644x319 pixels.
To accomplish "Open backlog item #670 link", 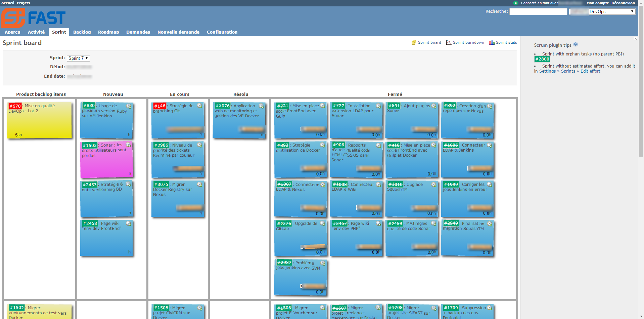I will coord(15,106).
